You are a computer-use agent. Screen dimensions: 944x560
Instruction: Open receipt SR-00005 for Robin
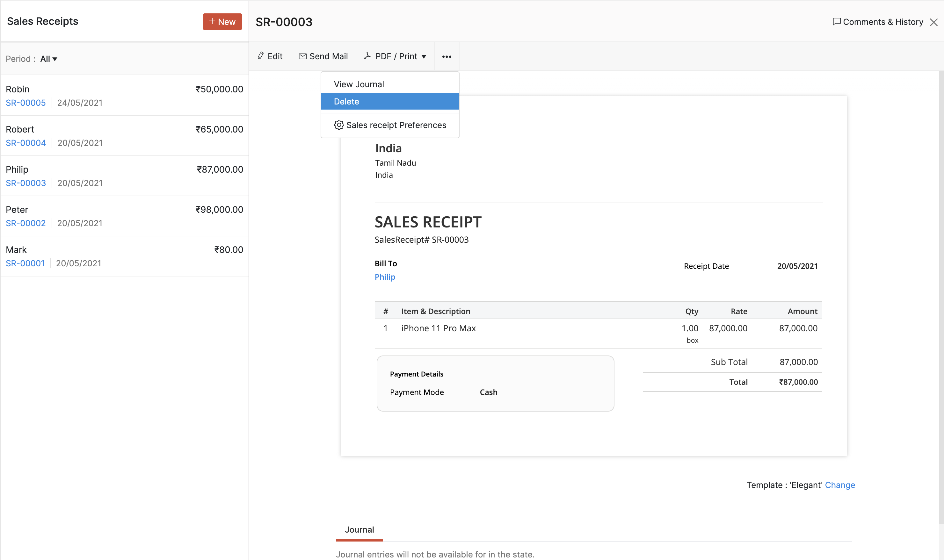coord(26,103)
